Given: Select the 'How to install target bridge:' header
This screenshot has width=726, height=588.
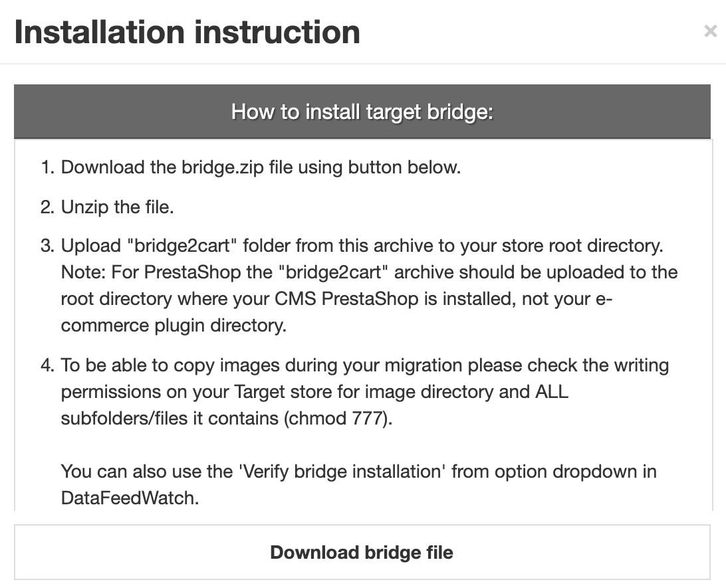Looking at the screenshot, I should click(362, 112).
